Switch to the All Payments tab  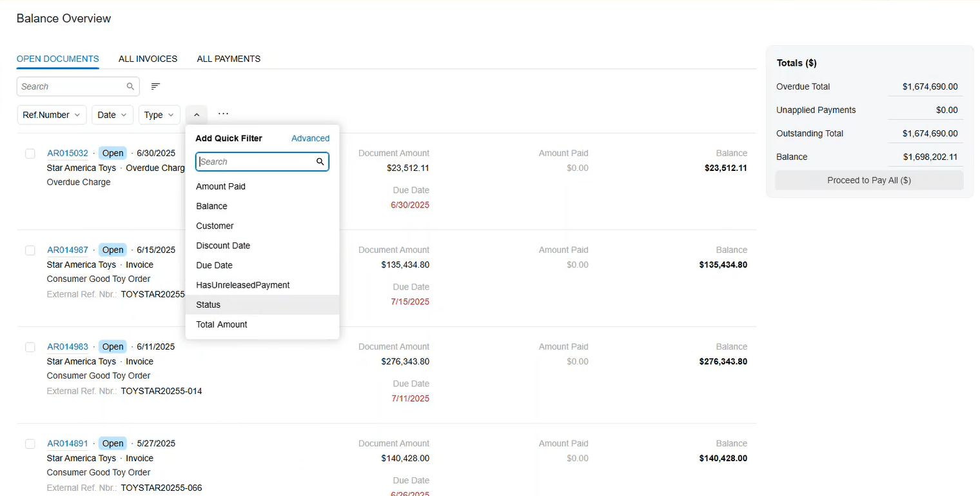pos(229,59)
